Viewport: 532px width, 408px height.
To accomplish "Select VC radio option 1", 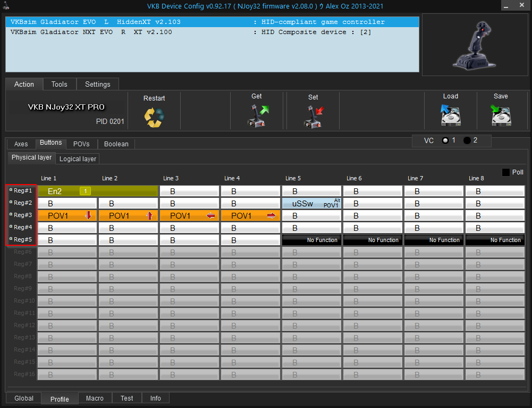I will 445,140.
